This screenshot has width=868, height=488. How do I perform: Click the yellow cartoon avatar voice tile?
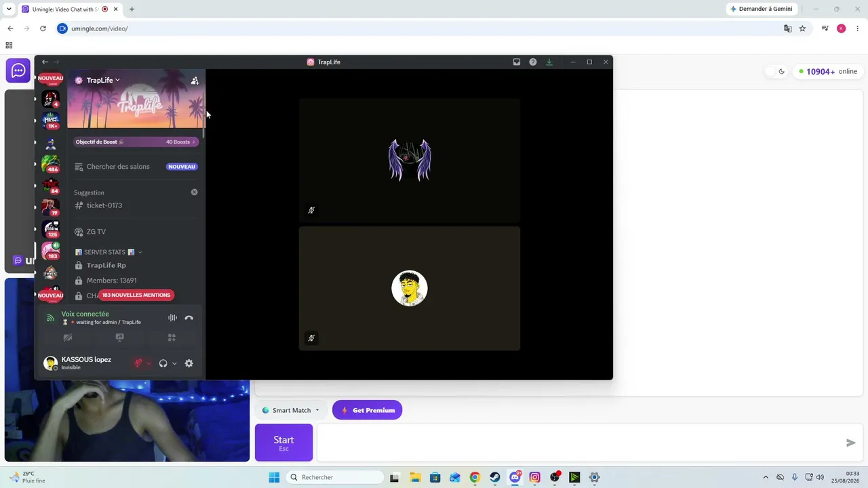point(410,288)
